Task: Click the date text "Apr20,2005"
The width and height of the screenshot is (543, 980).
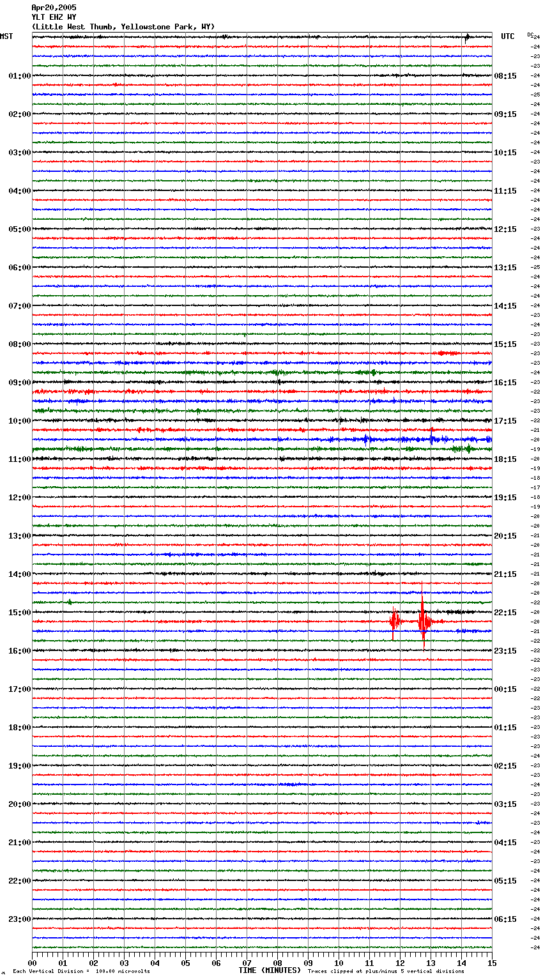Action: pos(54,8)
